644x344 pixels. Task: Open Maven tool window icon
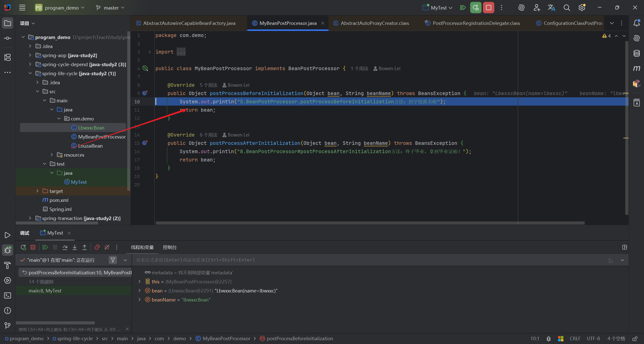point(636,68)
